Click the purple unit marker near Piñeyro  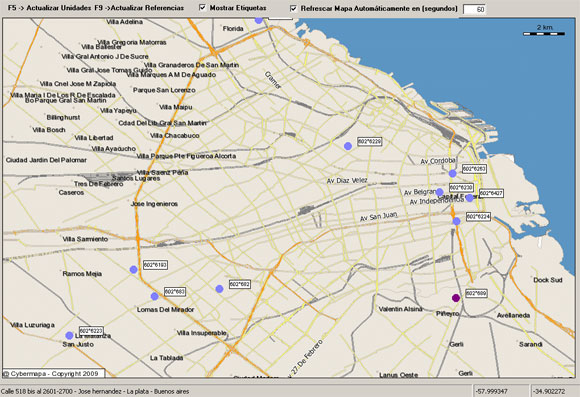pyautogui.click(x=456, y=298)
